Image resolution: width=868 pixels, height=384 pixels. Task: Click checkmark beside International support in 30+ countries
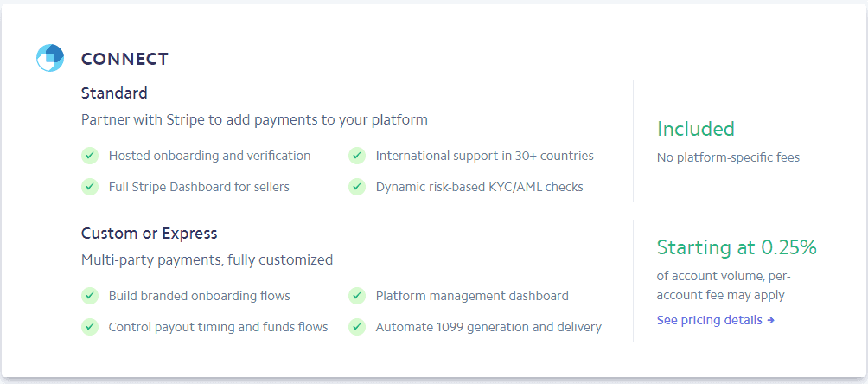tap(356, 156)
